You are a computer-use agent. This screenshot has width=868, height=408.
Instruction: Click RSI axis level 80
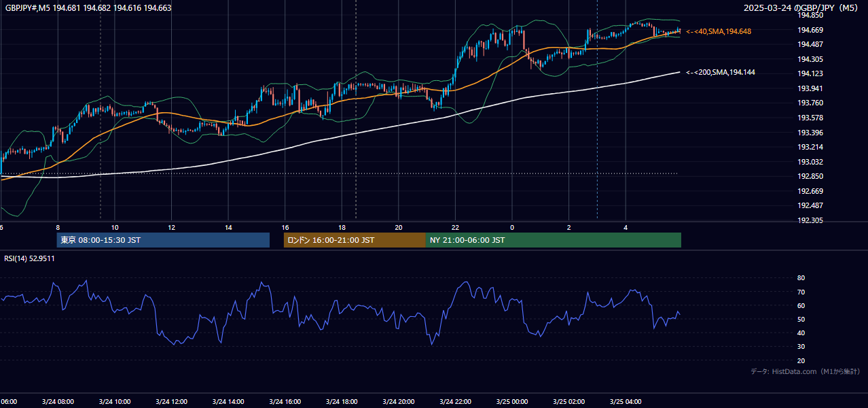pyautogui.click(x=801, y=278)
